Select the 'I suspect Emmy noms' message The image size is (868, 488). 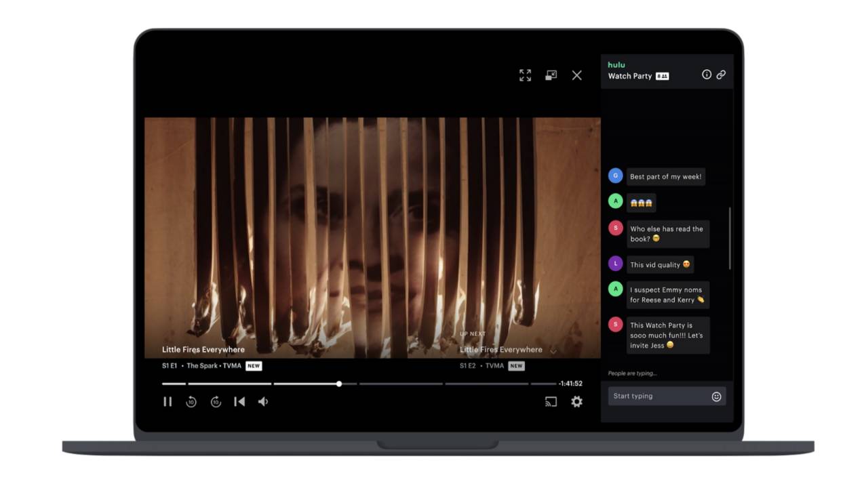667,295
